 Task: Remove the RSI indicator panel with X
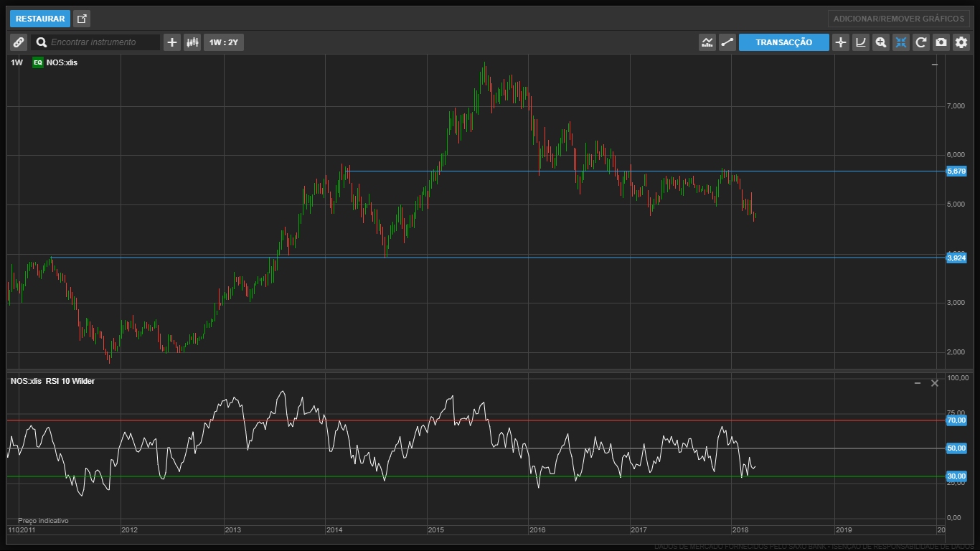(935, 383)
